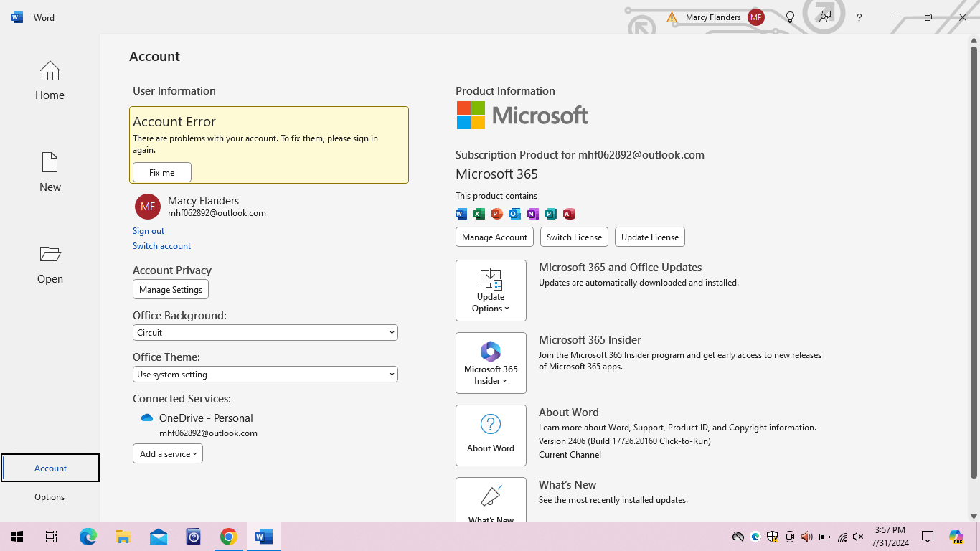Viewport: 980px width, 551px height.
Task: Open the Add a service dropdown
Action: point(168,453)
